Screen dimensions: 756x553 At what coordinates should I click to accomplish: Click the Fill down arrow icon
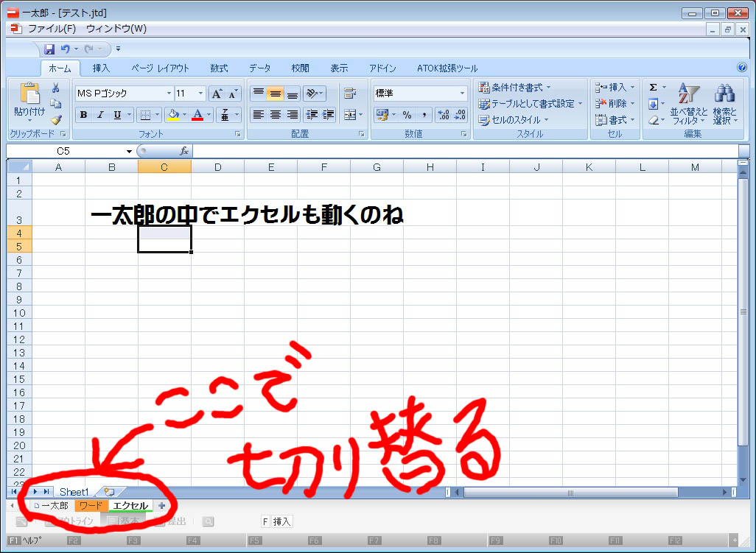coord(654,104)
